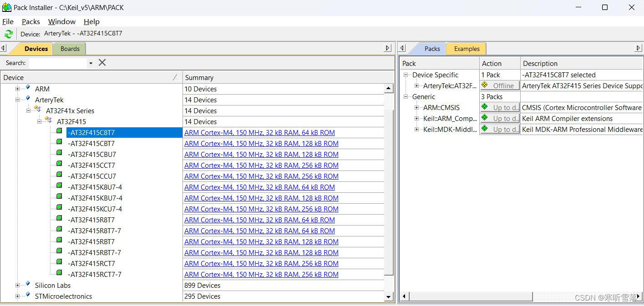644x306 pixels.
Task: Click Up to date button for Keil::MDK-Middleware
Action: (500, 129)
